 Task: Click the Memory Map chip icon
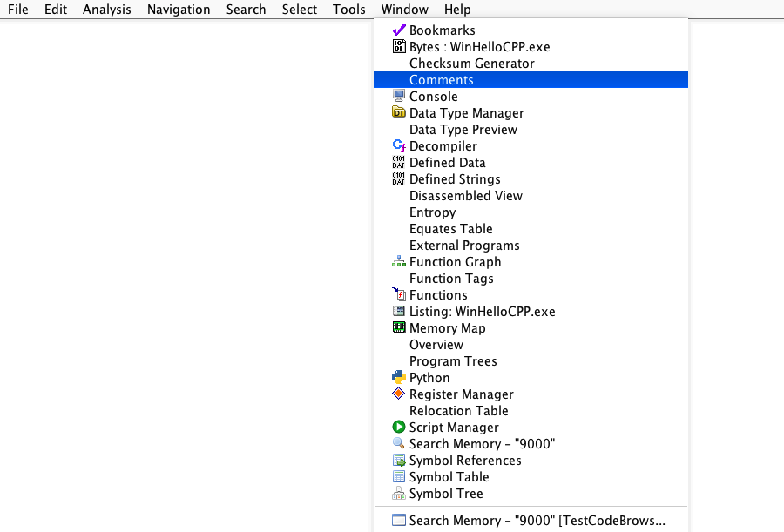pos(399,328)
